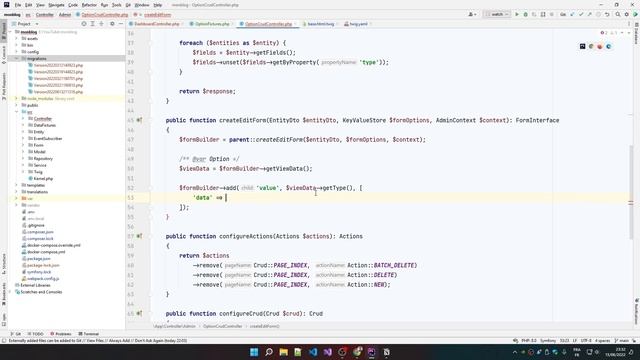Open the TODO tool window
The width and height of the screenshot is (640, 360).
tap(36, 334)
